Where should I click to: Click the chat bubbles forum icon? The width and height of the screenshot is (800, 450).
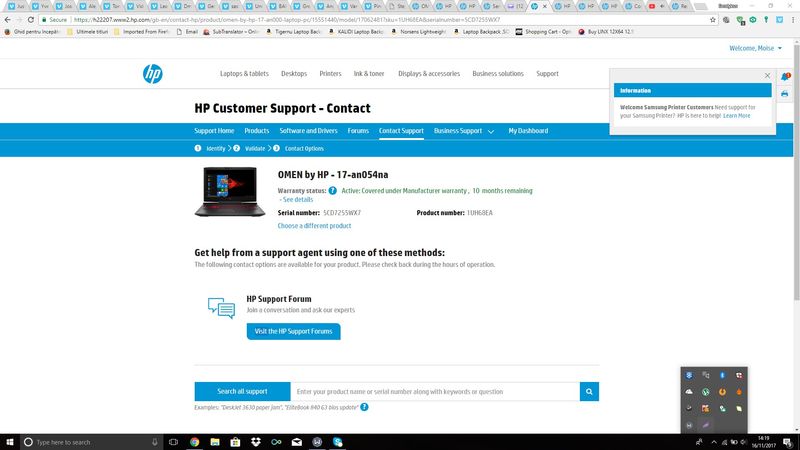pyautogui.click(x=221, y=308)
